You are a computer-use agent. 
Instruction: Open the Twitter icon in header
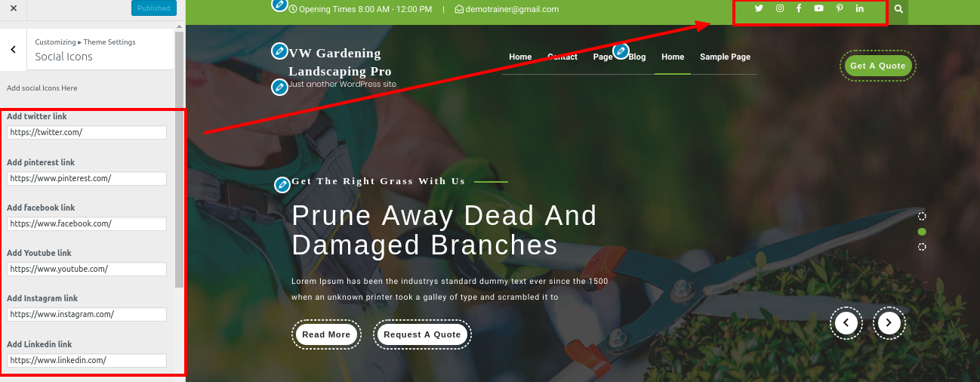[x=759, y=9]
